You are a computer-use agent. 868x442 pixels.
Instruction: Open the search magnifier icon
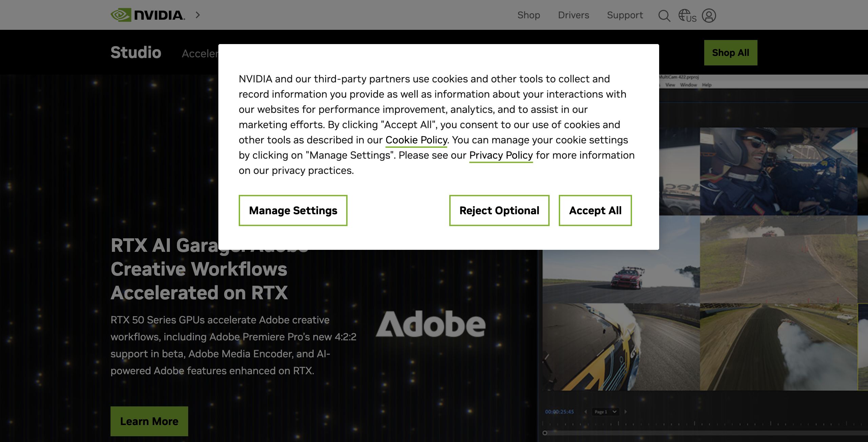[664, 16]
